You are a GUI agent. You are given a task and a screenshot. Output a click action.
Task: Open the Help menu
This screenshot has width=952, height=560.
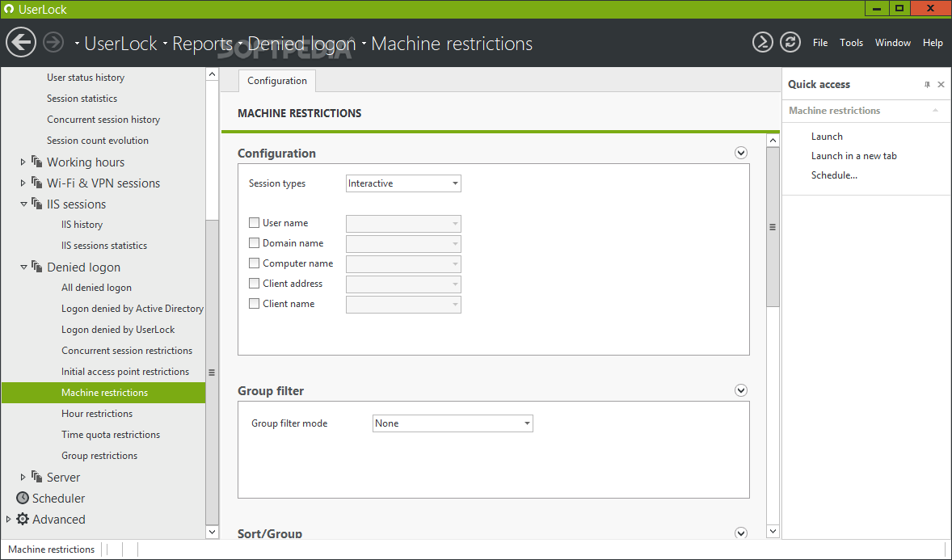(x=933, y=43)
